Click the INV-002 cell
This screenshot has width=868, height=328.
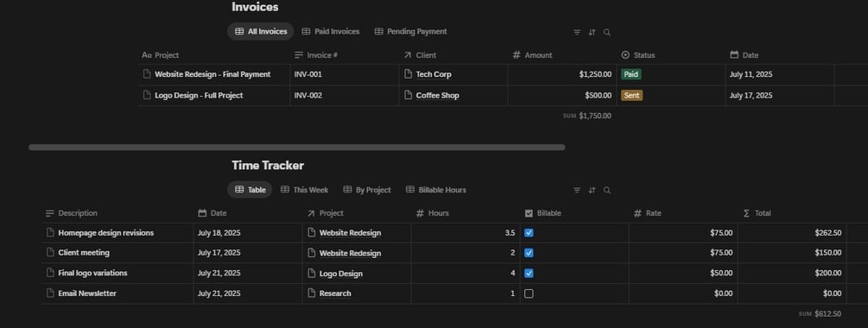click(345, 95)
